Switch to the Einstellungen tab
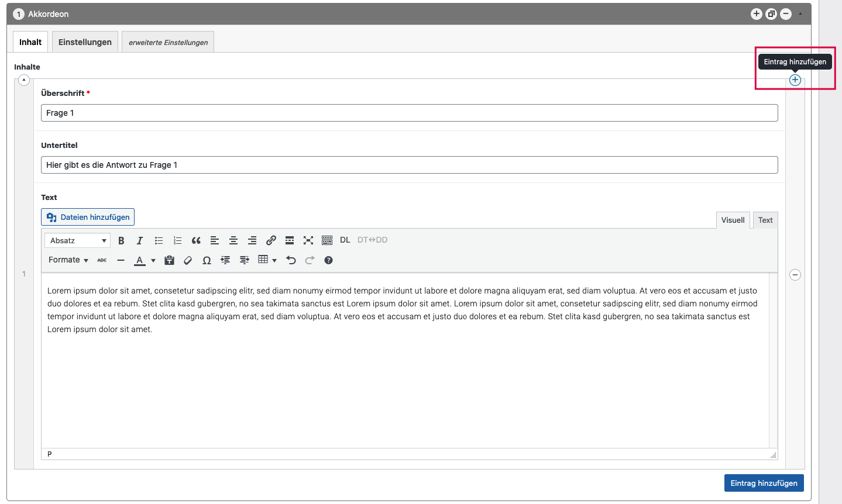The width and height of the screenshot is (842, 504). pyautogui.click(x=85, y=42)
